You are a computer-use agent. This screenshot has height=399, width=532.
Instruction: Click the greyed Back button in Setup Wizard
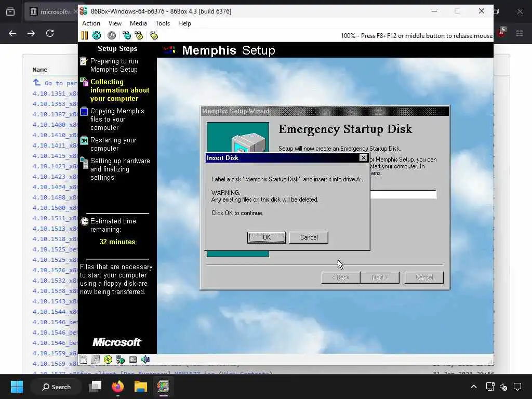pyautogui.click(x=341, y=277)
